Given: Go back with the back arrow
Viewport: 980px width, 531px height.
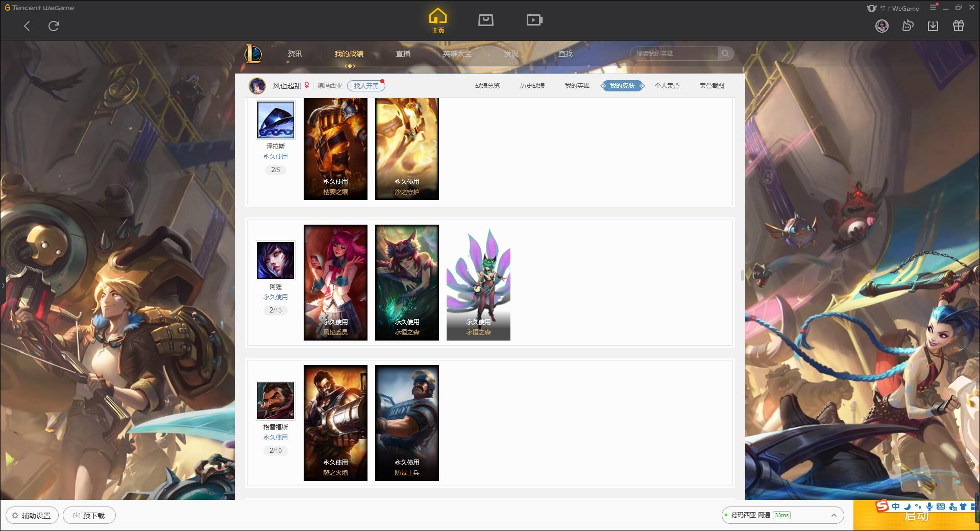Looking at the screenshot, I should click(x=27, y=26).
